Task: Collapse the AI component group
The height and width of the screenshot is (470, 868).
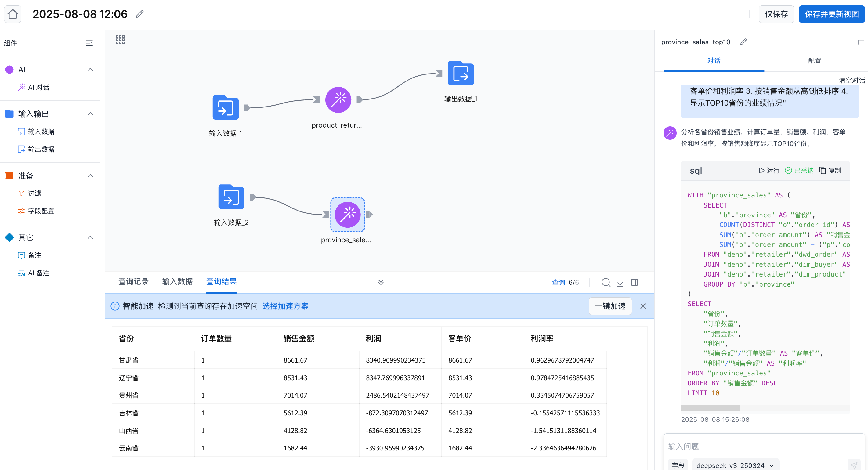Action: [90, 69]
